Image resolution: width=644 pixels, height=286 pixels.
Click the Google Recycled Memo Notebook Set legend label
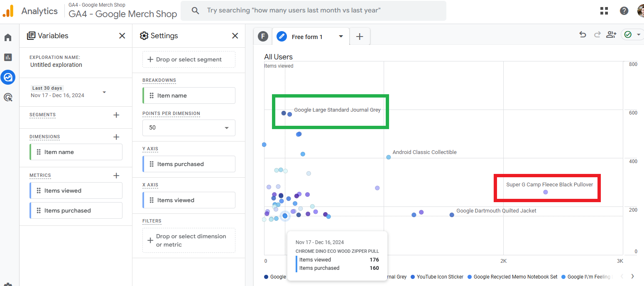(x=516, y=277)
